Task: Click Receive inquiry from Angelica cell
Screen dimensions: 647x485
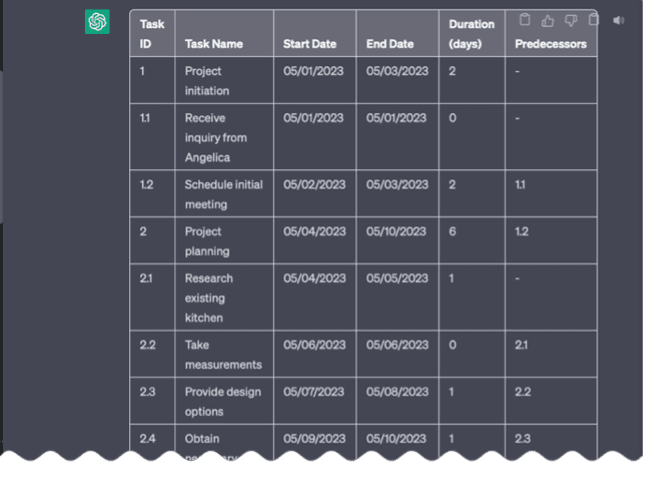Action: (224, 137)
